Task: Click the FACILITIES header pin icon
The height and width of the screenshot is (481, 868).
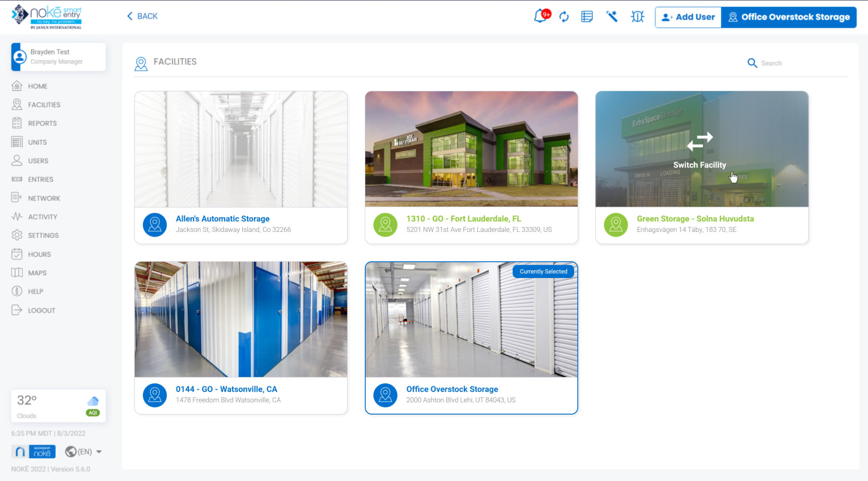Action: [x=141, y=63]
